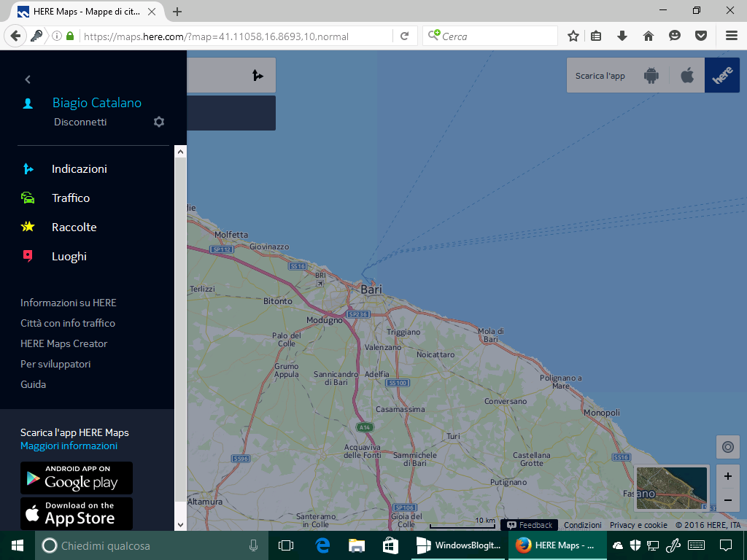Viewport: 747px width, 560px height.
Task: Click sidebar scrollbar up arrow
Action: point(180,152)
